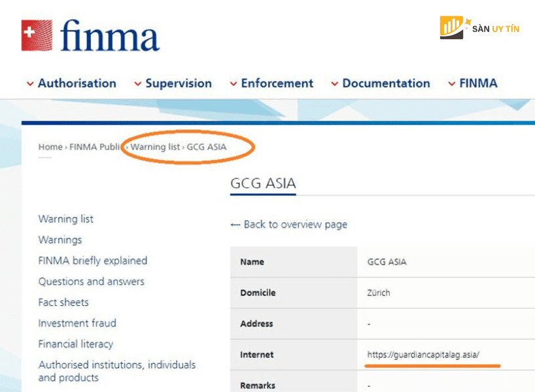The height and width of the screenshot is (392, 535).
Task: Expand the FINMA menu chevron
Action: [452, 84]
